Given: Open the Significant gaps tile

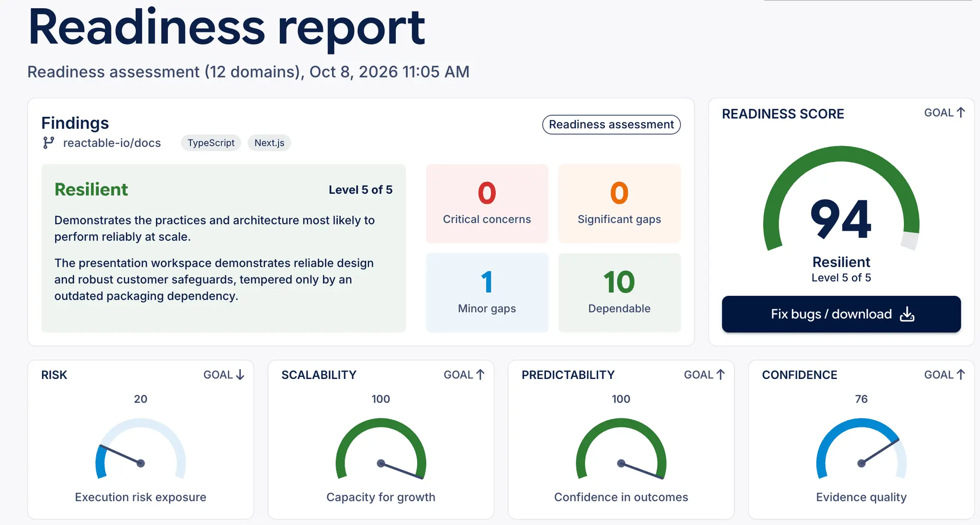Looking at the screenshot, I should (x=619, y=203).
